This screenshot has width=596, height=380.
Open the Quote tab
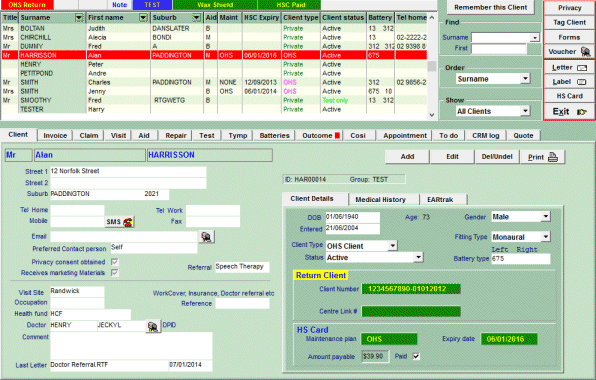523,136
